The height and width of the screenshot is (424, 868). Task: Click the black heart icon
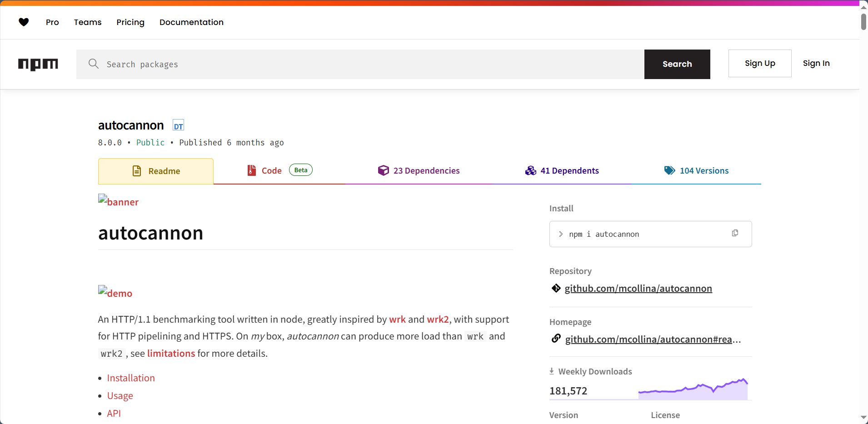tap(24, 22)
